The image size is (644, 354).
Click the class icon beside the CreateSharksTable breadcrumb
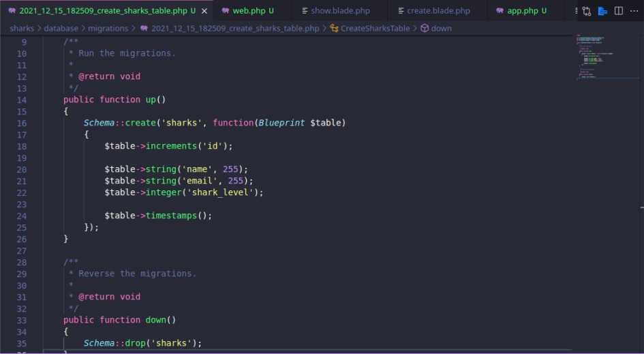point(334,29)
